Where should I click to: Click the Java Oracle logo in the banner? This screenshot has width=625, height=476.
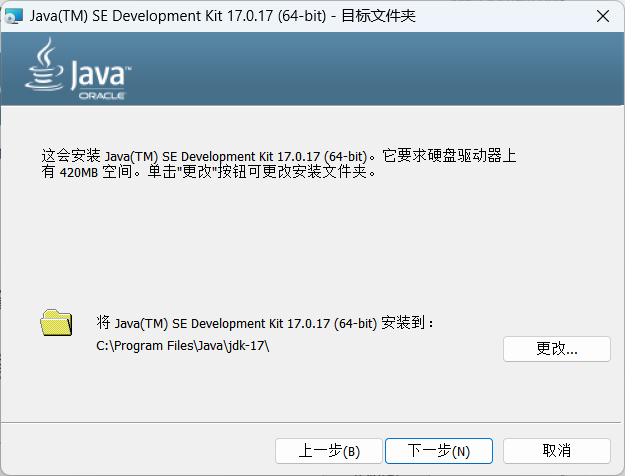pyautogui.click(x=78, y=69)
